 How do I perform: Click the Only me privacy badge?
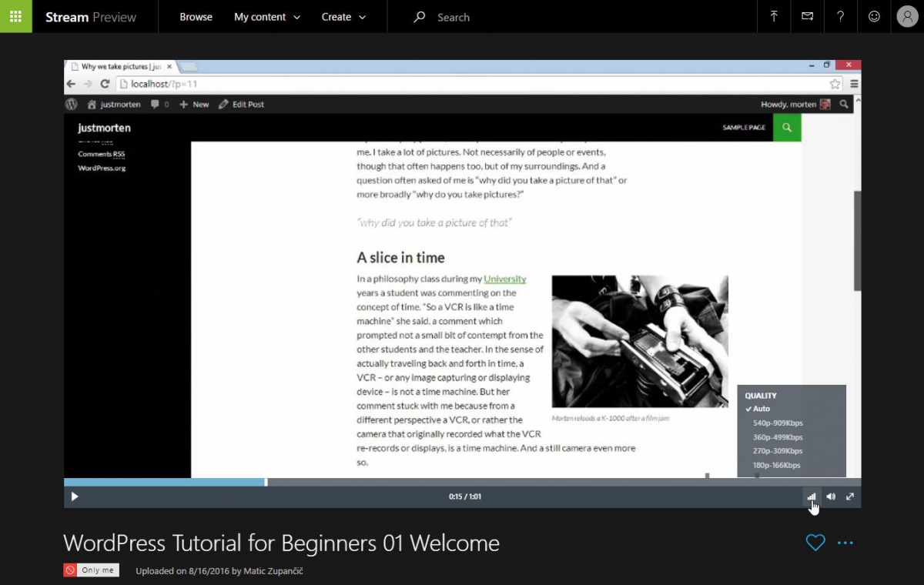[x=91, y=570]
